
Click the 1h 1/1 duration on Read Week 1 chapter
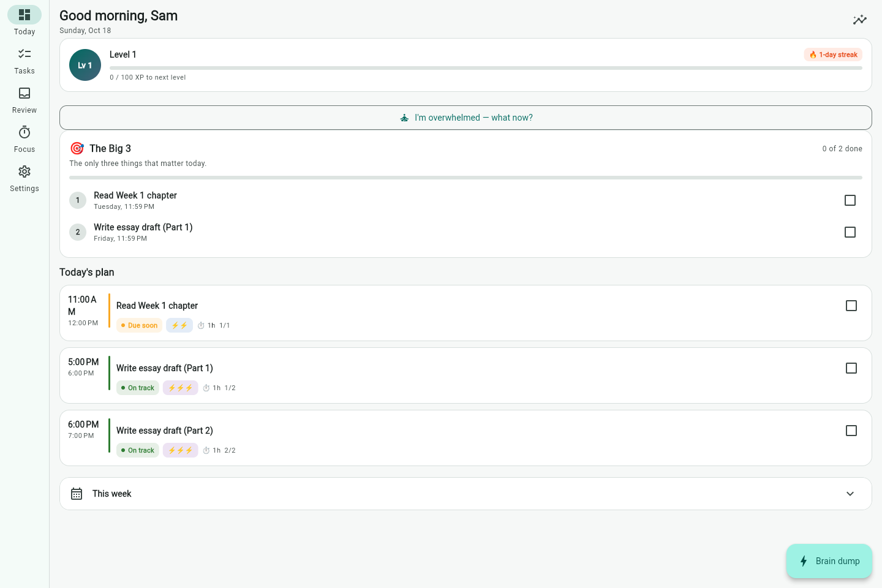coord(214,325)
